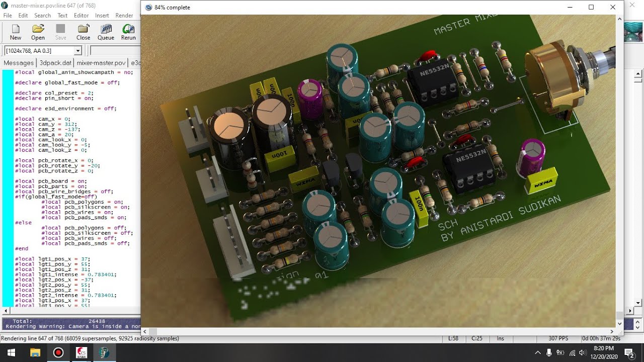The height and width of the screenshot is (362, 644).
Task: Close the render preview window
Action: tap(613, 7)
